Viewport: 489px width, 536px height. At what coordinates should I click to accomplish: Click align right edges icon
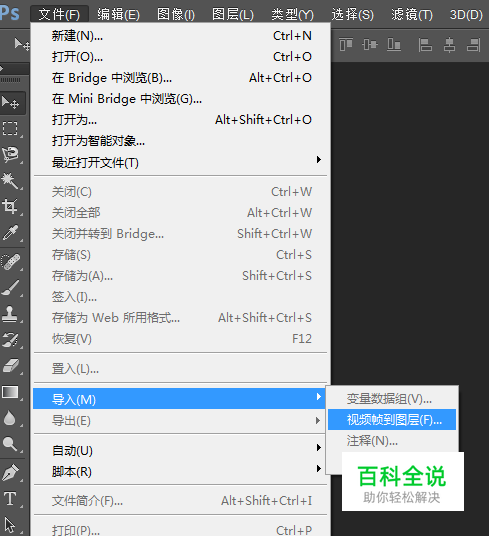[x=473, y=45]
